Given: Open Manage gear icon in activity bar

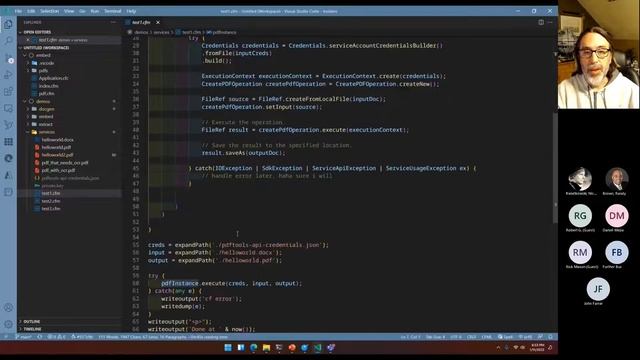Looking at the screenshot, I should [x=8, y=324].
